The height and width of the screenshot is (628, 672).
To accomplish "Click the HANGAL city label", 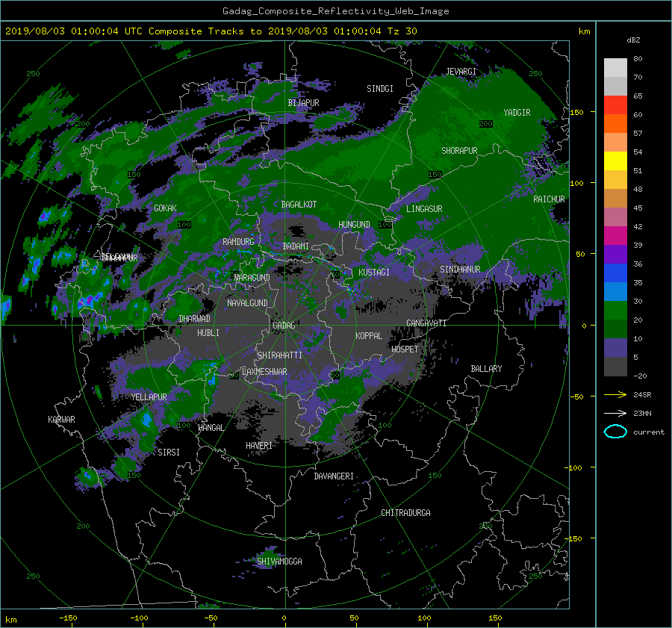I will (x=211, y=427).
